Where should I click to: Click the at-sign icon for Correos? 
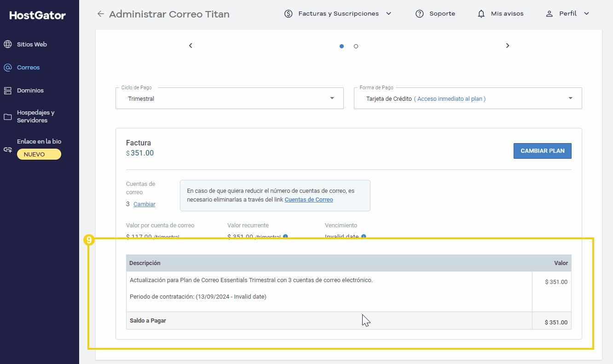point(8,67)
